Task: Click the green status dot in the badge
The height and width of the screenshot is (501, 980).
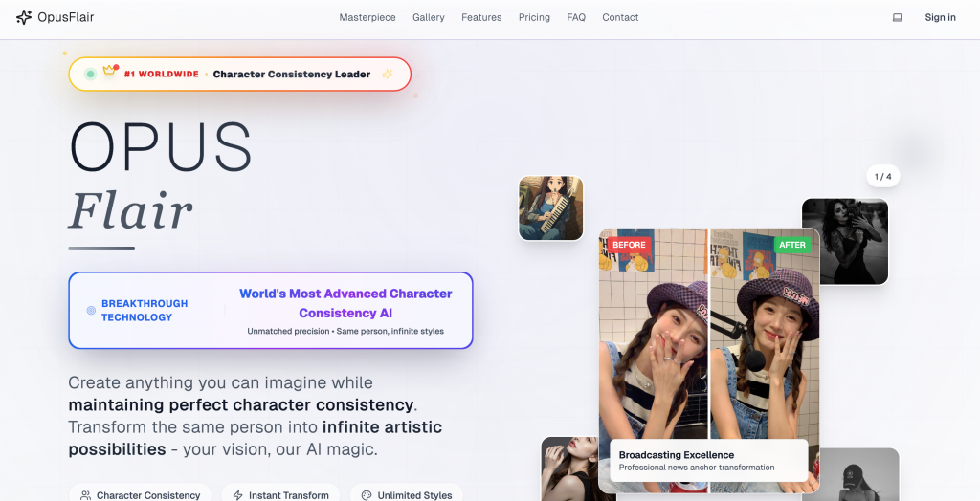Action: [x=90, y=75]
